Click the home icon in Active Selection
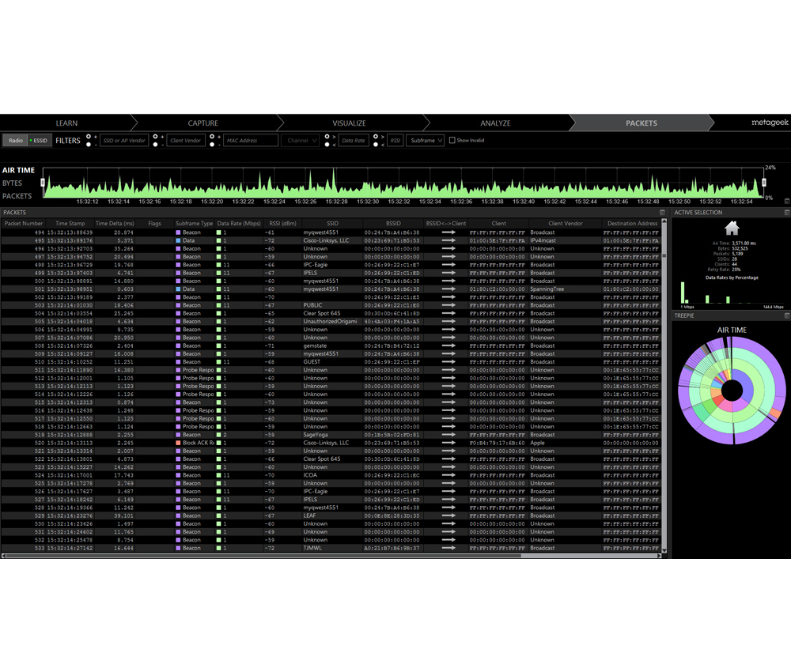Image resolution: width=791 pixels, height=672 pixels. coord(732,228)
